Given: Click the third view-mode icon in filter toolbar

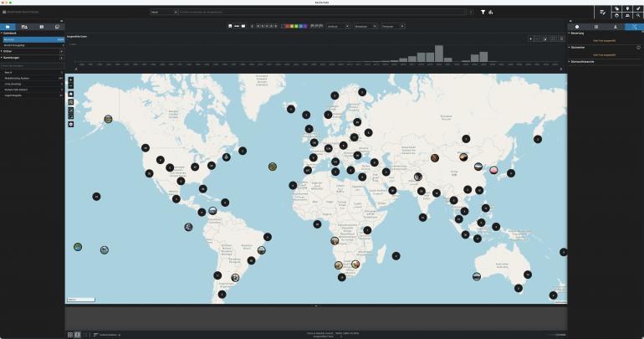Looking at the screenshot, I should [243, 26].
